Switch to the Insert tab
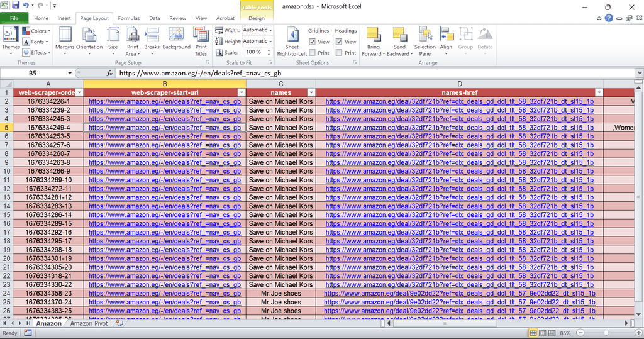Viewport: 644px width, 339px height. click(64, 18)
